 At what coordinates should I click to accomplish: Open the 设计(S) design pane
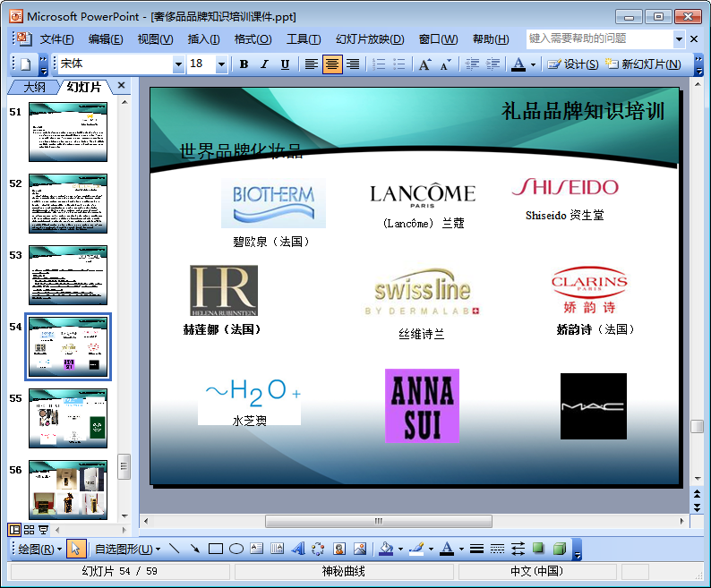point(573,64)
